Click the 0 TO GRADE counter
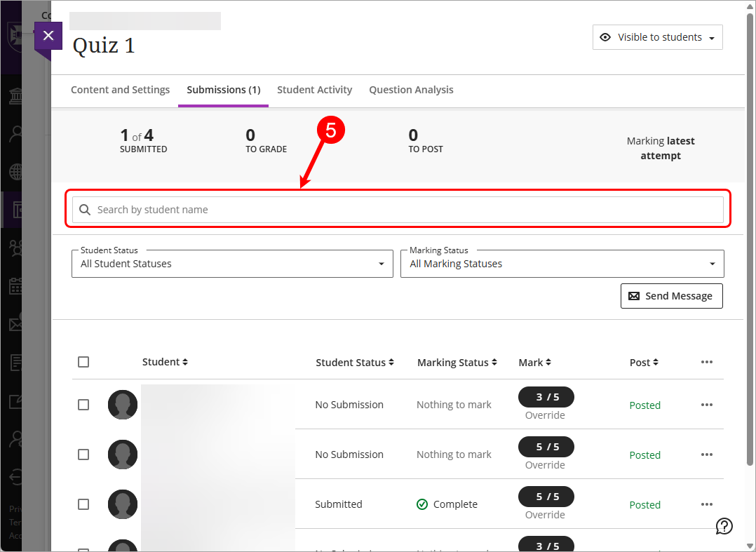756x552 pixels. 266,141
